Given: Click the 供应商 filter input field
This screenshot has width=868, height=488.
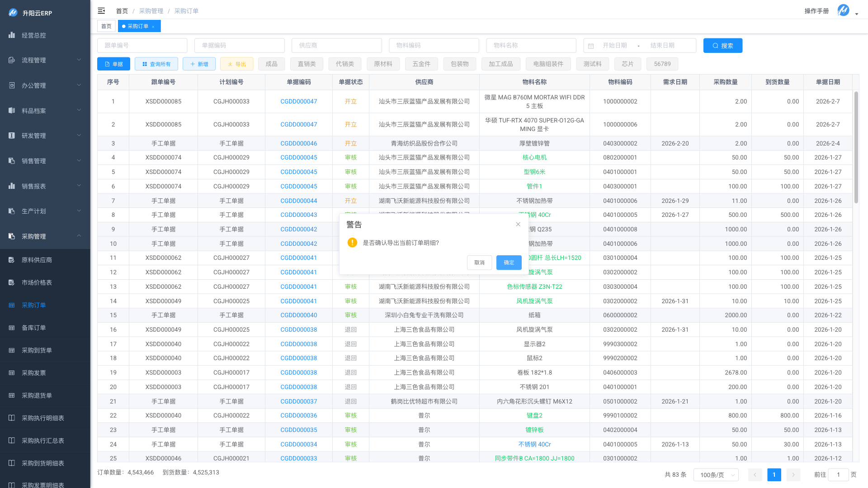Looking at the screenshot, I should pyautogui.click(x=336, y=46).
